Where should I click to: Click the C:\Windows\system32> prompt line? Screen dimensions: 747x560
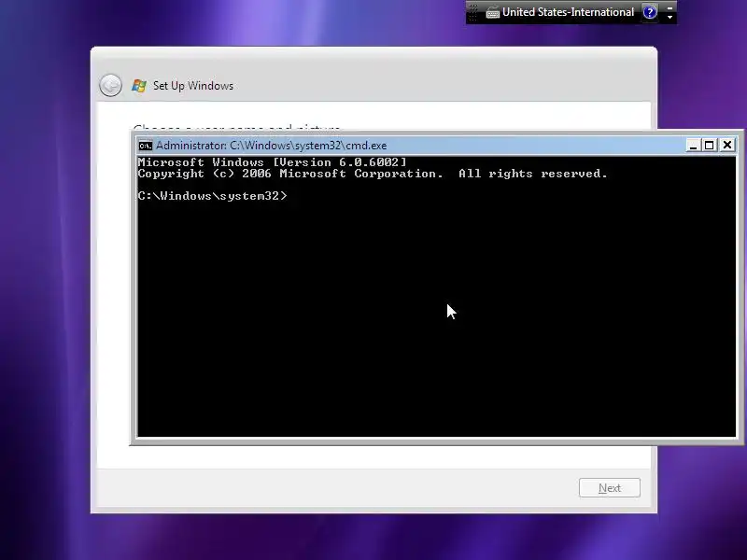pyautogui.click(x=213, y=196)
